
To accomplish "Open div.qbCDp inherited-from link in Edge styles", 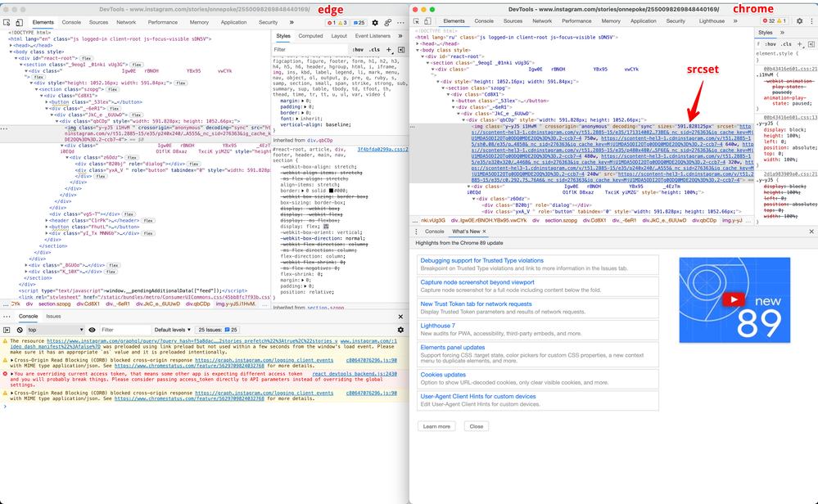I will (319, 140).
